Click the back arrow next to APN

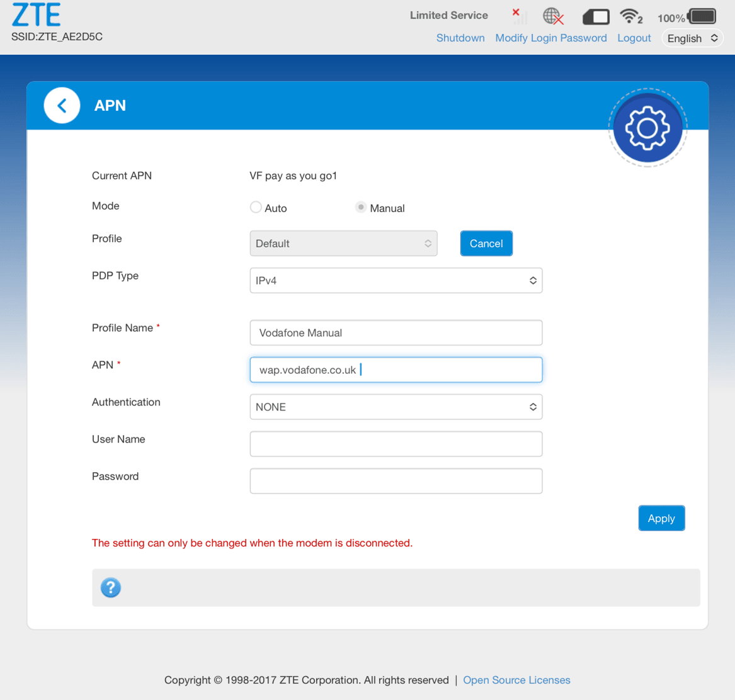(x=62, y=105)
